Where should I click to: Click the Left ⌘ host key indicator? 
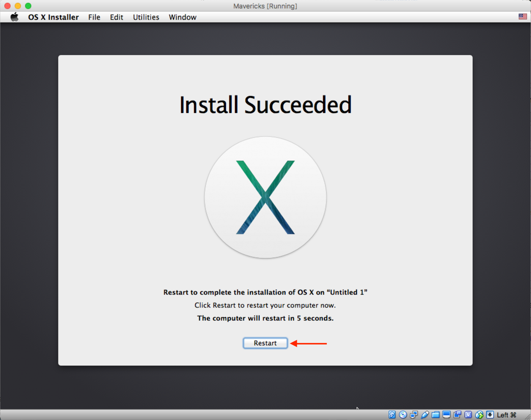pyautogui.click(x=506, y=415)
